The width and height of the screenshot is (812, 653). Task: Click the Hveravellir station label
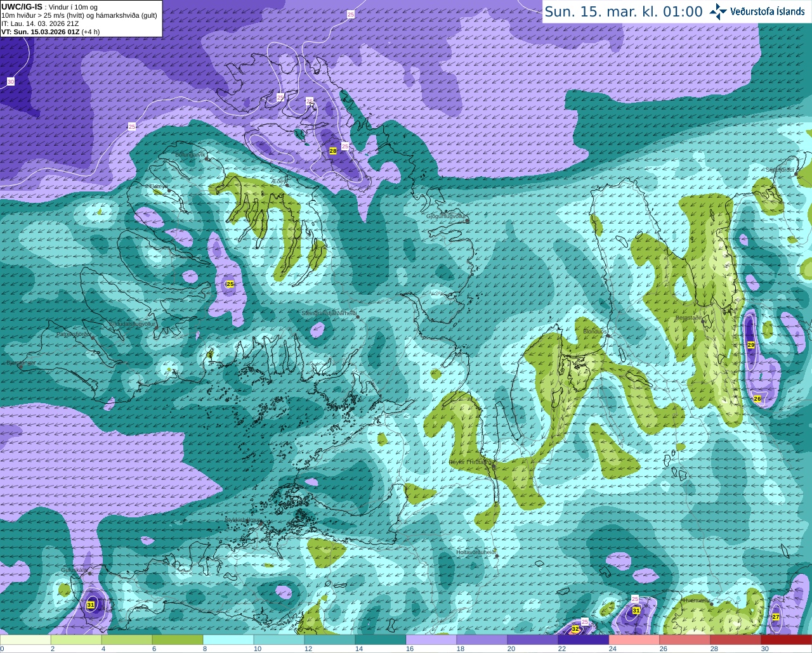696,600
